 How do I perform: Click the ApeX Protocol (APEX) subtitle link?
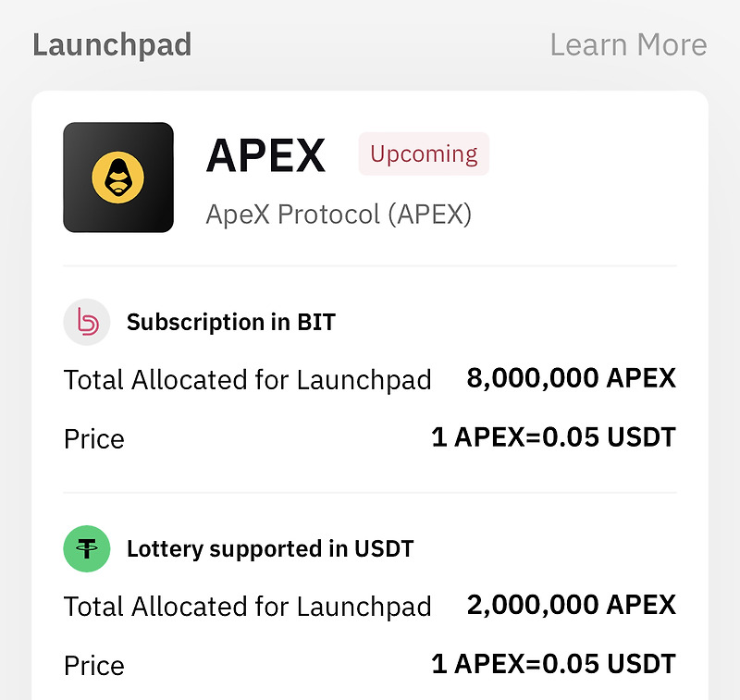pos(338,214)
